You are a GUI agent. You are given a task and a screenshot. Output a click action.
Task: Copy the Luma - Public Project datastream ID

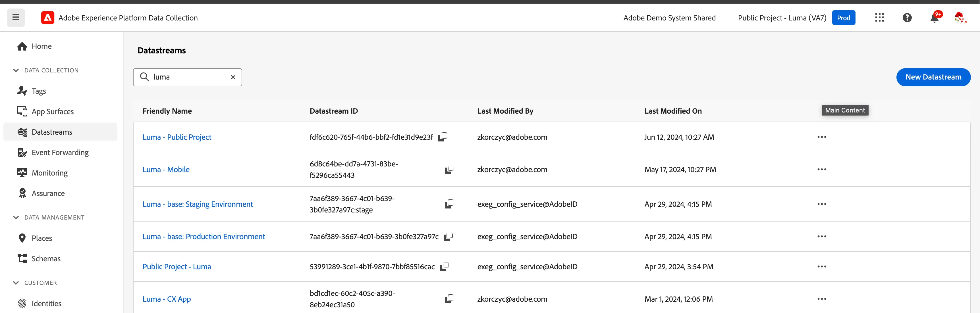(443, 137)
